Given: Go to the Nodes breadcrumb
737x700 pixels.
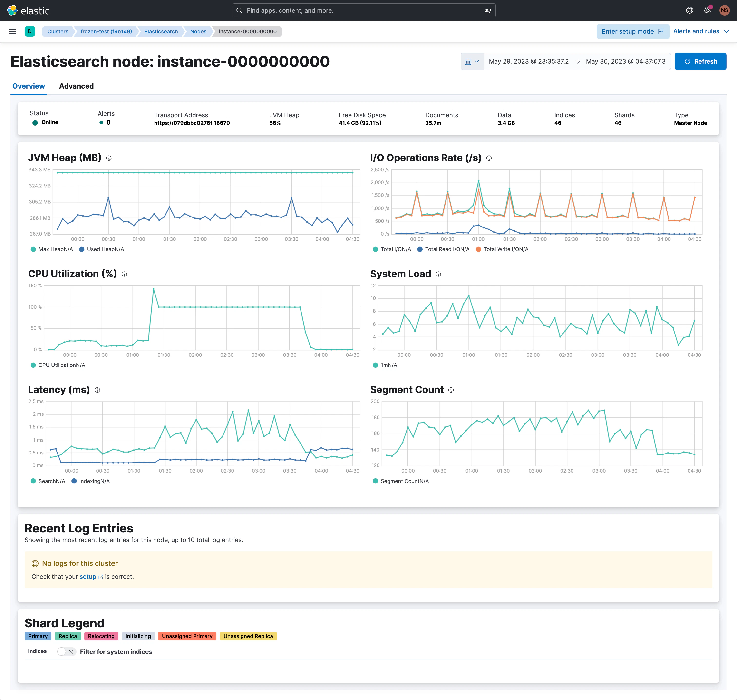Looking at the screenshot, I should coord(198,31).
